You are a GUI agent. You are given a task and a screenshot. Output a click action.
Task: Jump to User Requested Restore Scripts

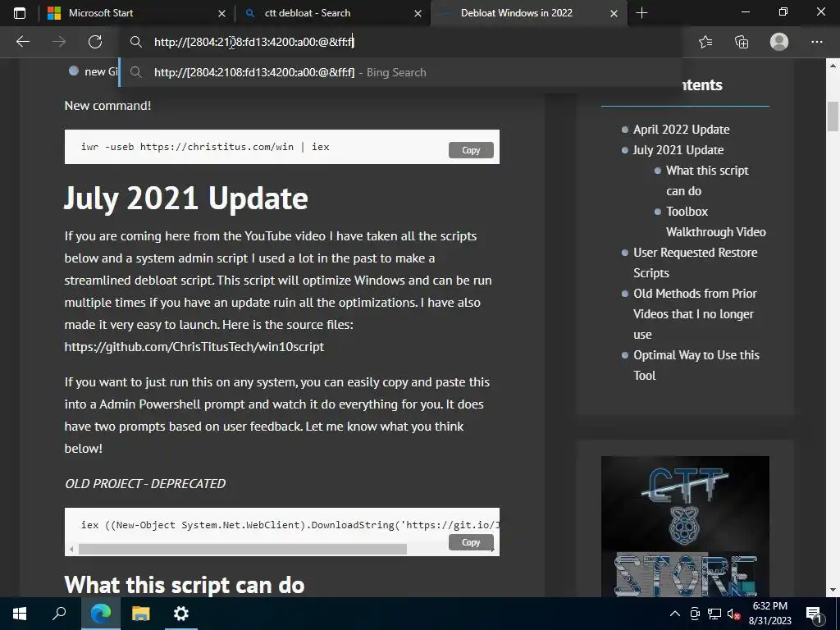click(696, 262)
